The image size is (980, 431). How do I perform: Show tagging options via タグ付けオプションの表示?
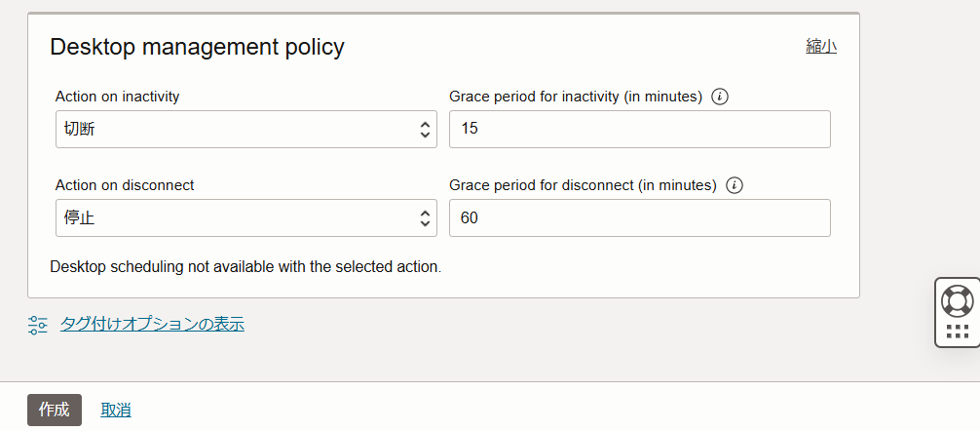coord(152,325)
